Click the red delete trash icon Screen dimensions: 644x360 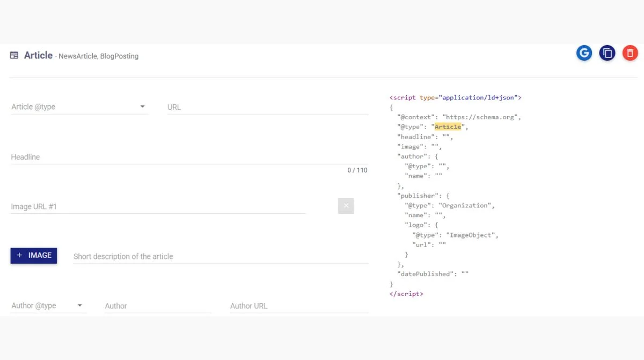tap(630, 53)
